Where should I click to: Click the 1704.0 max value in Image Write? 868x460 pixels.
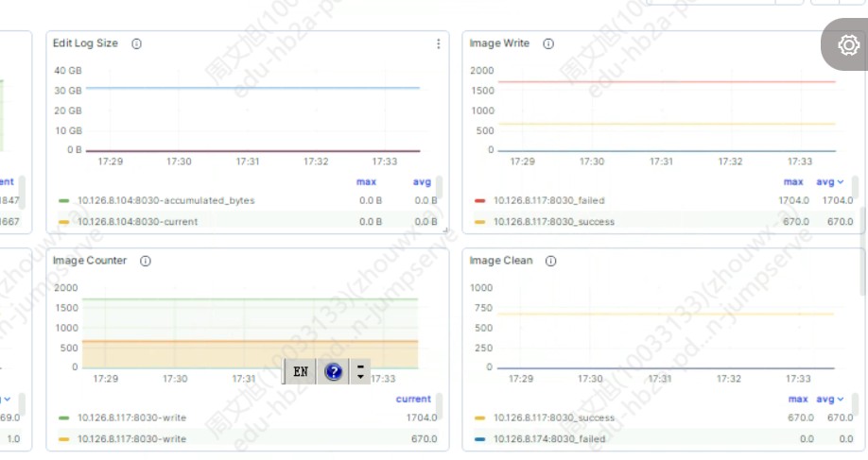click(x=794, y=200)
